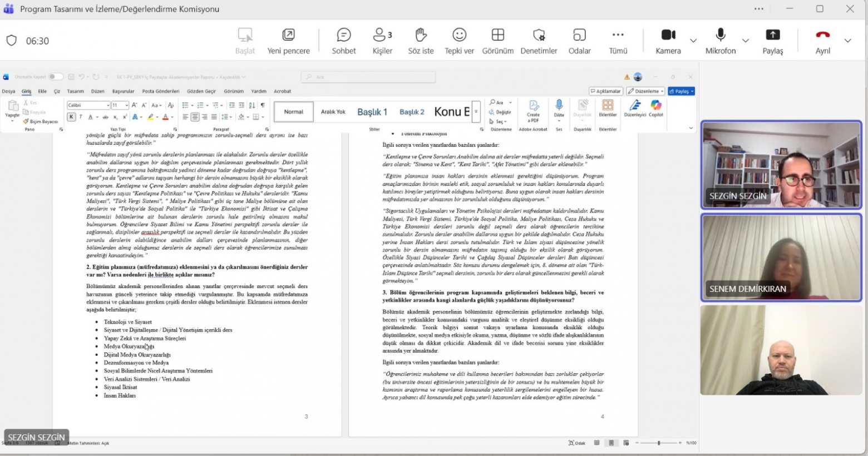Change layout using Görünüm icon
Image resolution: width=868 pixels, height=456 pixels.
pyautogui.click(x=497, y=36)
